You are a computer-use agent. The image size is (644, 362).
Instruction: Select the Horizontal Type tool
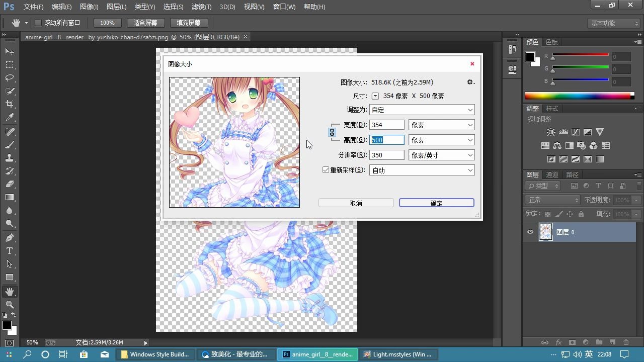[x=10, y=251]
